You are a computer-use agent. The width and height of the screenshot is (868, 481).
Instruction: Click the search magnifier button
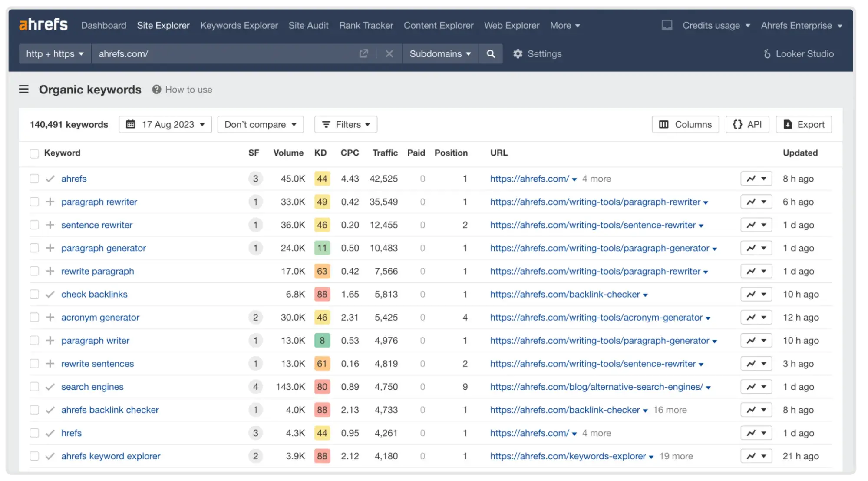tap(491, 53)
